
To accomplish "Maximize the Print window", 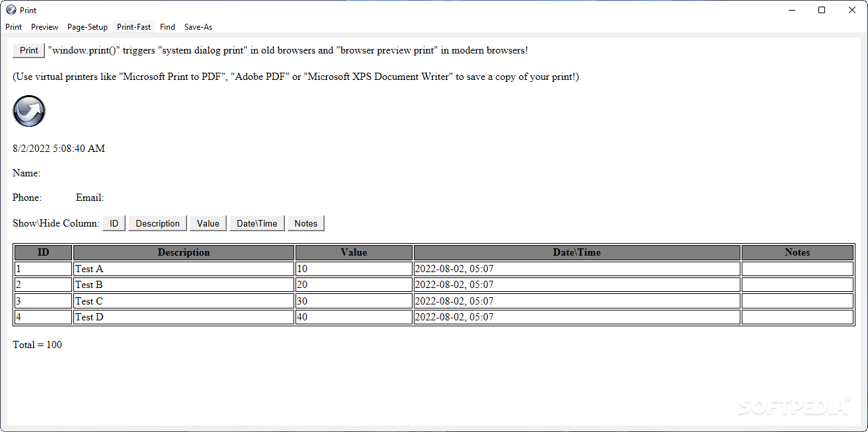I will (822, 10).
